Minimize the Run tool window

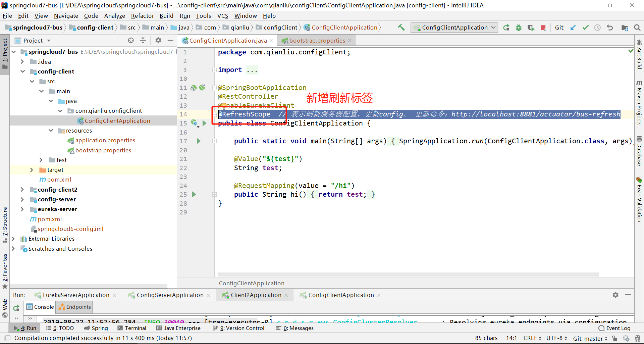[x=628, y=295]
